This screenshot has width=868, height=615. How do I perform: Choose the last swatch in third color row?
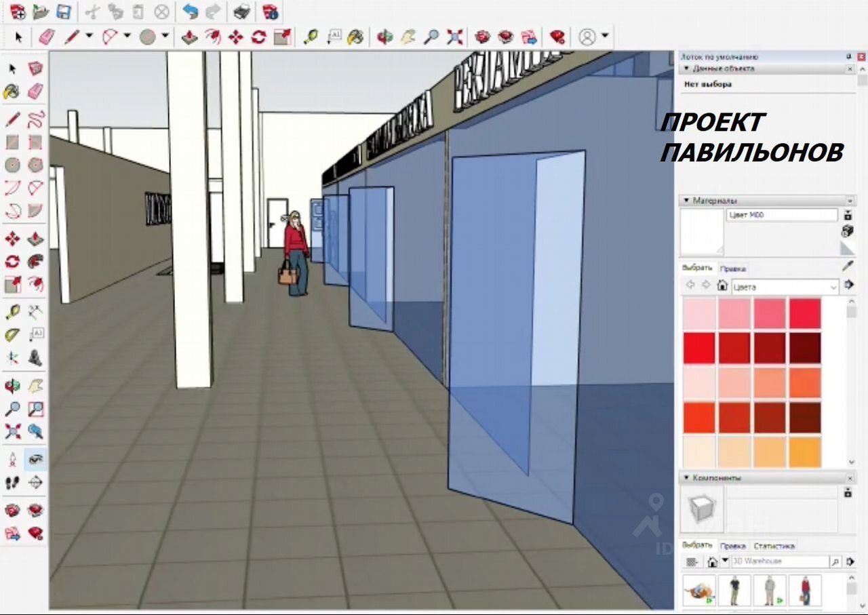(x=805, y=383)
